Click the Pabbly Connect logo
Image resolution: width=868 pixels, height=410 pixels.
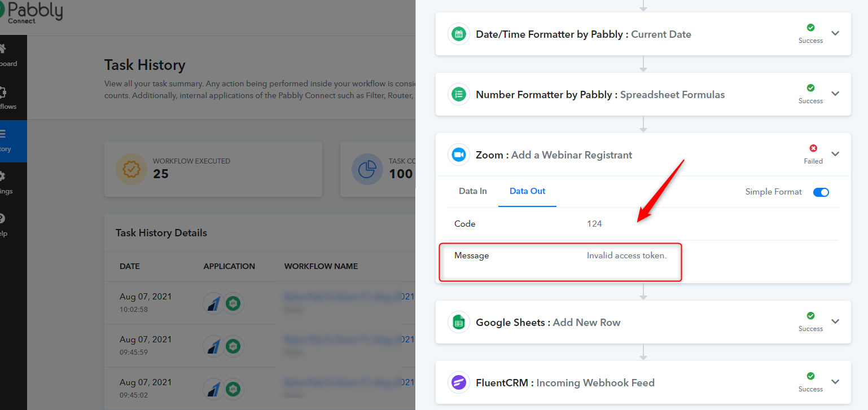31,12
